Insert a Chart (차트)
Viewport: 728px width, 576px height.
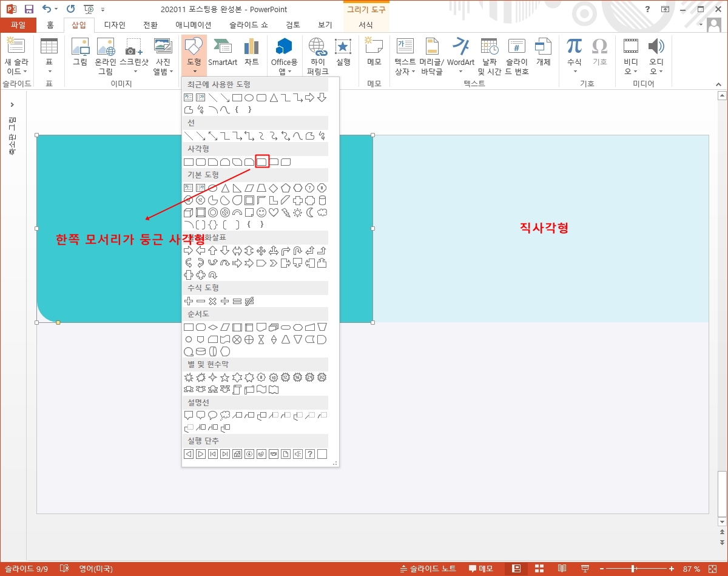click(x=251, y=53)
